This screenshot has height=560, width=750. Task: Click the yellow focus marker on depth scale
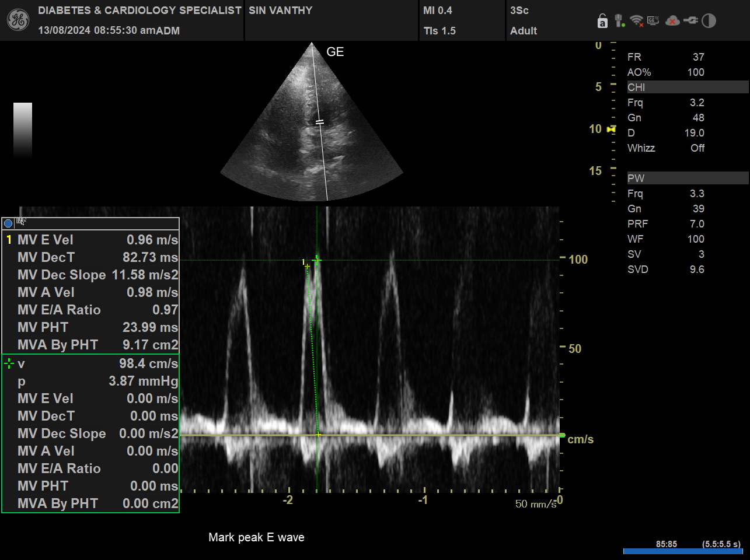pos(611,129)
